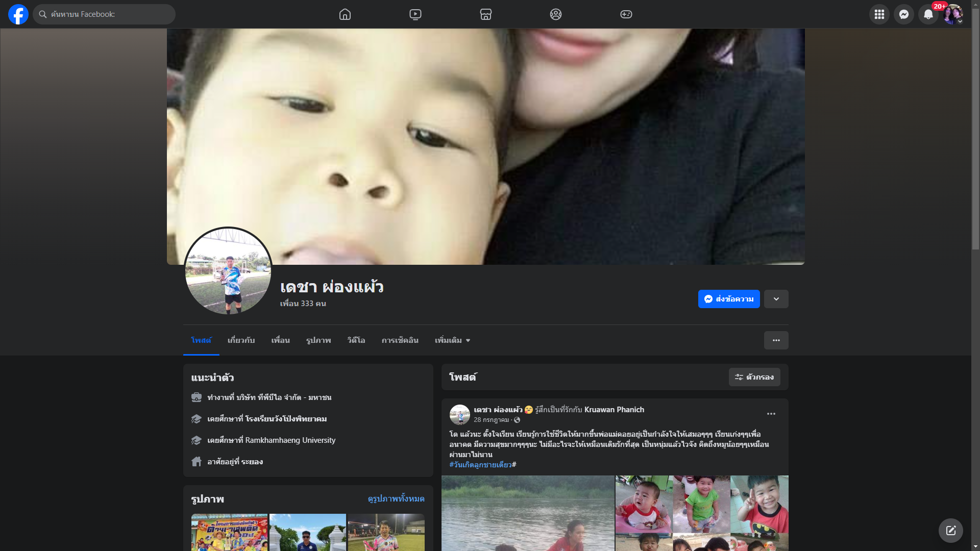Click the ส่งข้อความ send message button
980x551 pixels.
click(x=729, y=299)
